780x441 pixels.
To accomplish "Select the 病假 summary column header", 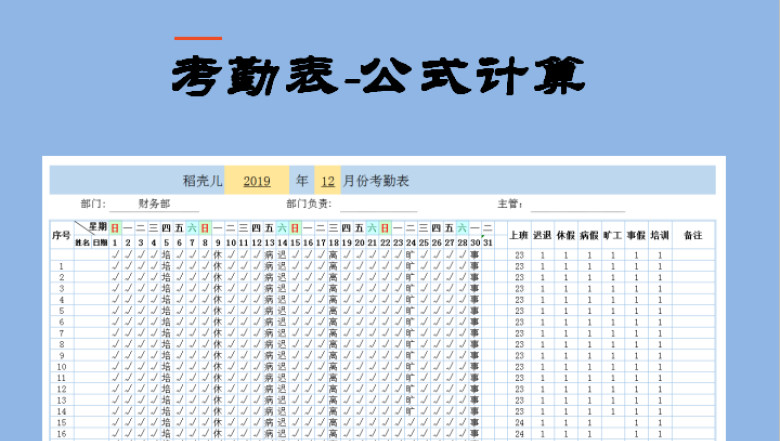I will tap(589, 235).
